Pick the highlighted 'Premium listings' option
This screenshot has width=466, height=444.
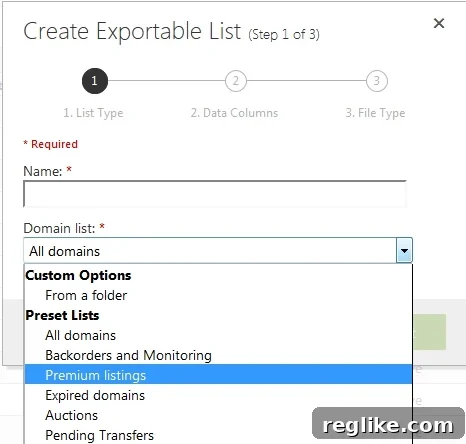(x=218, y=375)
